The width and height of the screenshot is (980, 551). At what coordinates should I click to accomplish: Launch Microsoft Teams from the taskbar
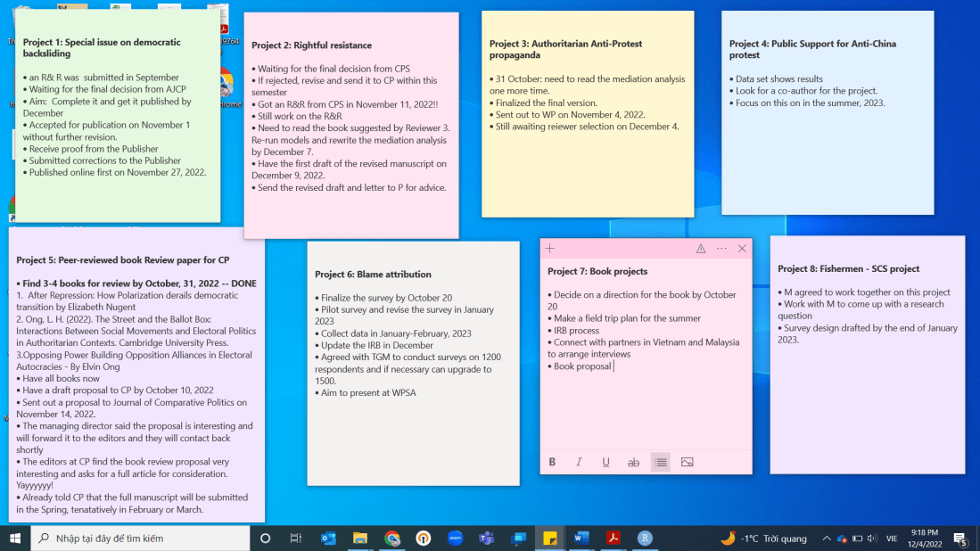pos(487,539)
